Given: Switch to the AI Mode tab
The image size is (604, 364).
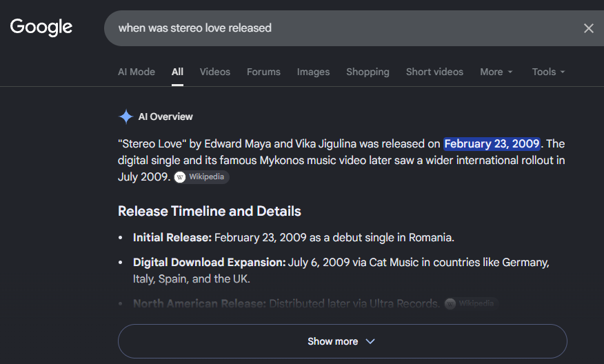Looking at the screenshot, I should pyautogui.click(x=137, y=72).
